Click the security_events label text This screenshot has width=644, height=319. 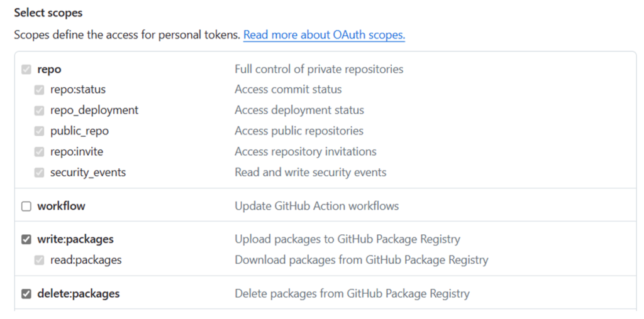coord(88,172)
